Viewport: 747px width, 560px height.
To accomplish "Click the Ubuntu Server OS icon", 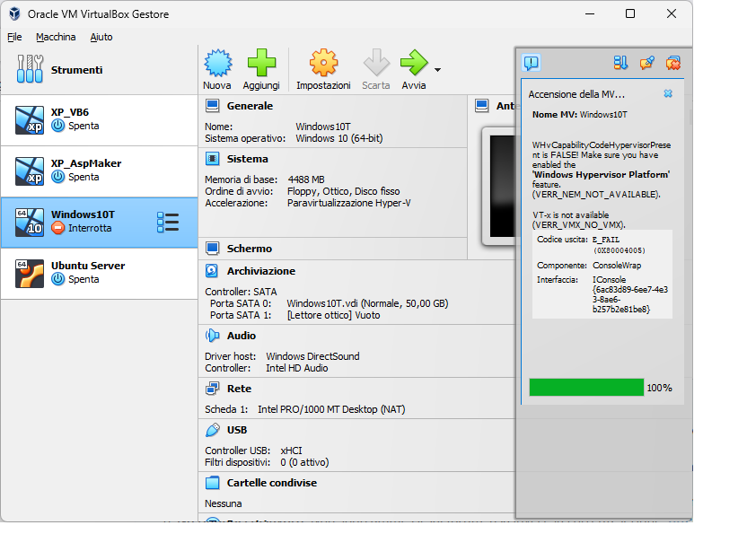I will [x=30, y=274].
